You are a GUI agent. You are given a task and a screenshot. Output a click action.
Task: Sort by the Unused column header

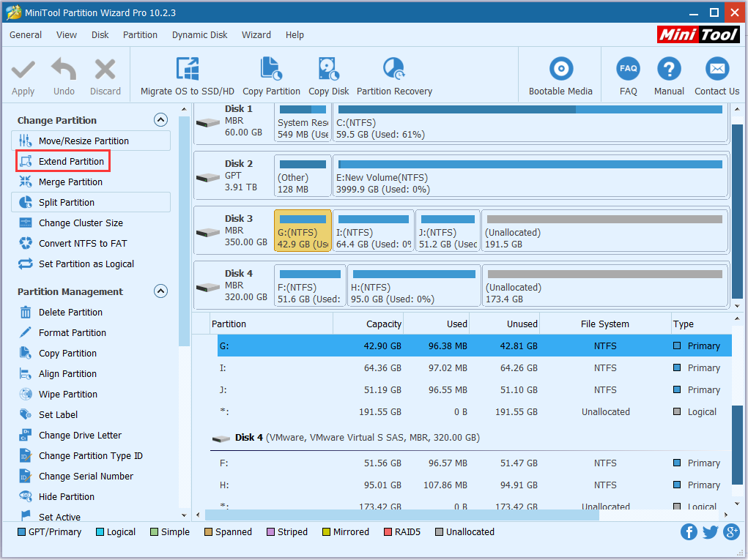point(505,324)
